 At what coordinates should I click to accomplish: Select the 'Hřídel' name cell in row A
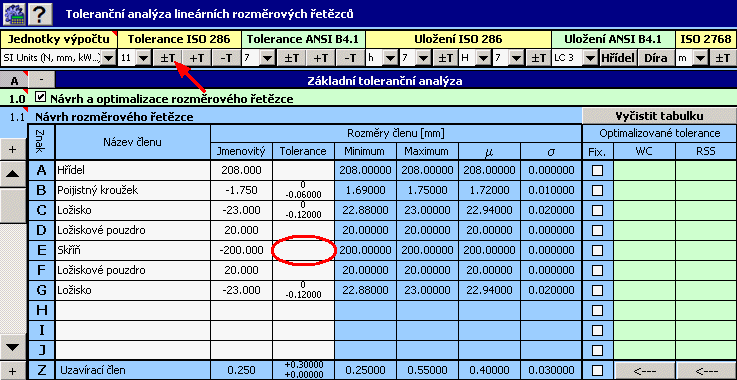tap(133, 170)
